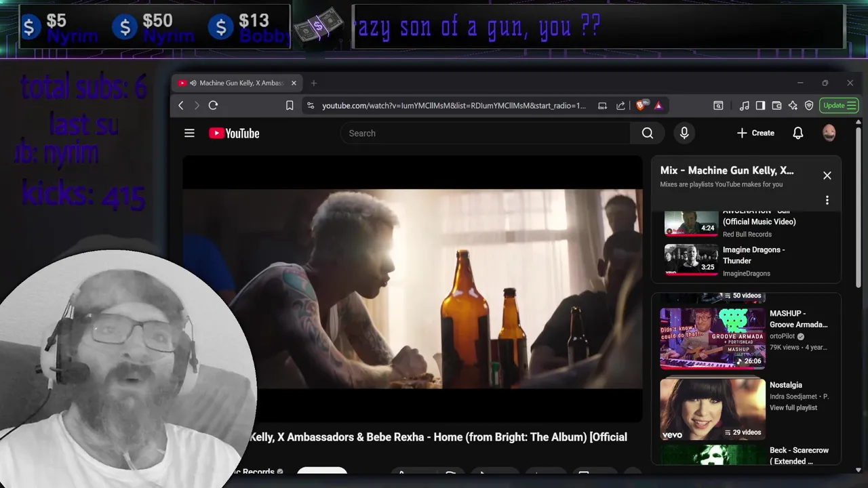Click the Mix - Machine Gun Kelly title
This screenshot has height=488, width=868.
[x=727, y=171]
